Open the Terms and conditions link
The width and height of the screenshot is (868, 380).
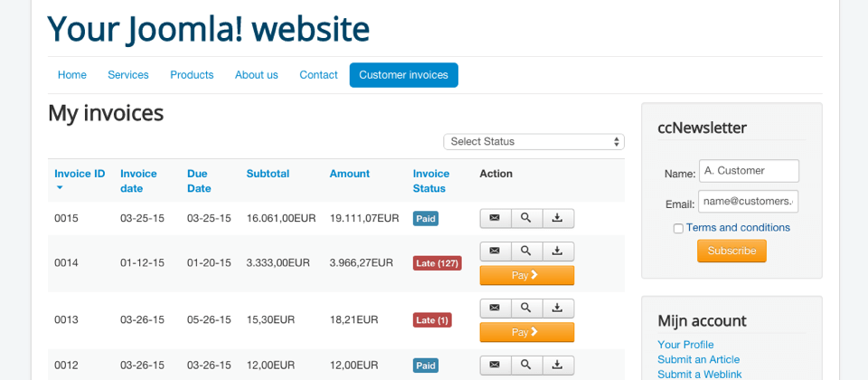[738, 228]
